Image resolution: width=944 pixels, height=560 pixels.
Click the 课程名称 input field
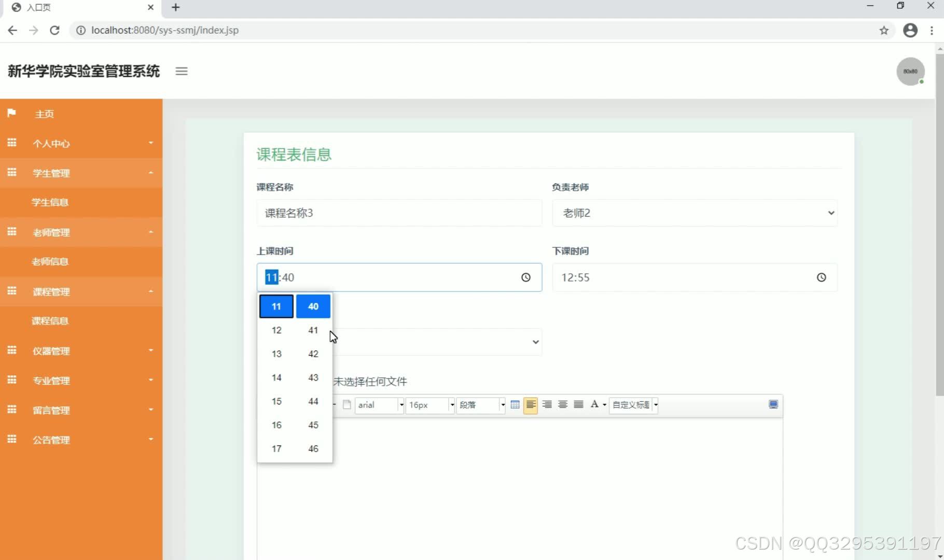(x=399, y=213)
